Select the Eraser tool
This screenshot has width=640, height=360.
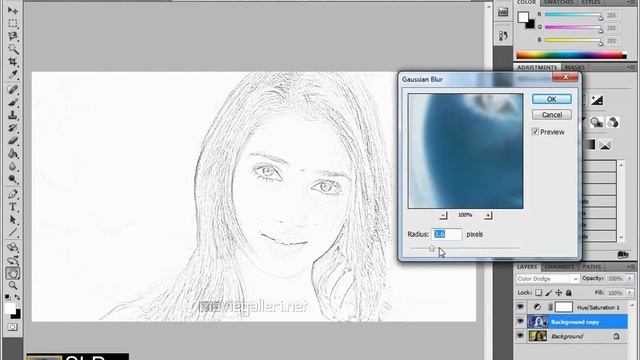pyautogui.click(x=13, y=141)
